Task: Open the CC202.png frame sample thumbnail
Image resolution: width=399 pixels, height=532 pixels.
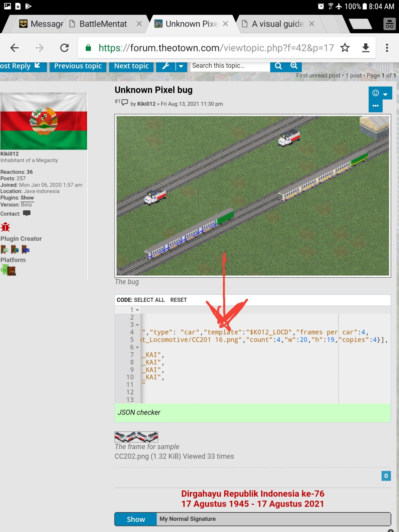Action: coord(136,437)
